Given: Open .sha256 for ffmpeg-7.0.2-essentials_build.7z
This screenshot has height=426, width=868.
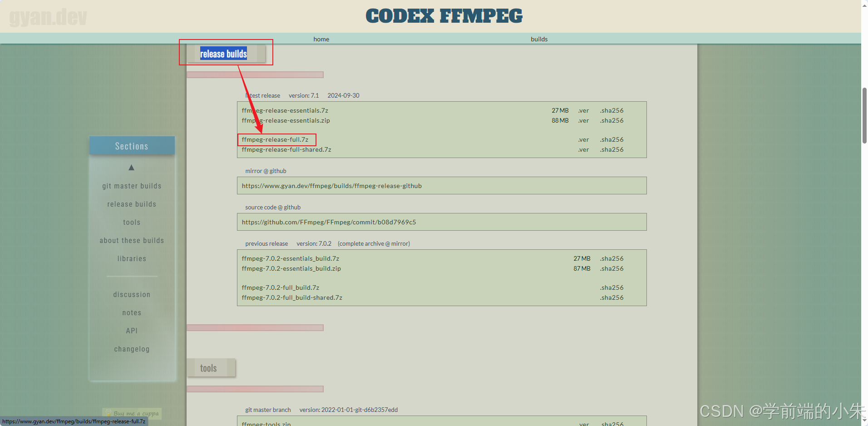Looking at the screenshot, I should [x=612, y=258].
